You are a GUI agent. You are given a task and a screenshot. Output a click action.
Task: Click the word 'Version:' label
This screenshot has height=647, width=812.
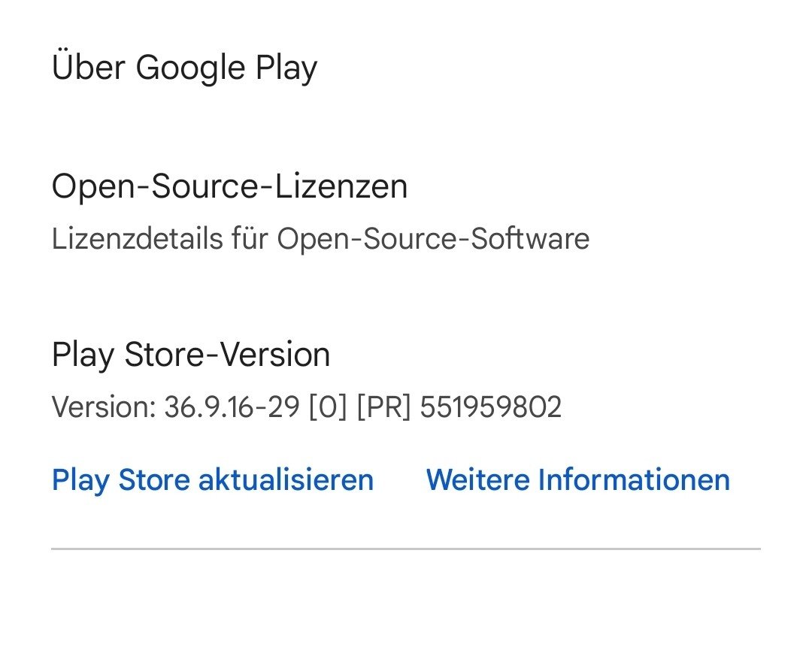pyautogui.click(x=103, y=407)
